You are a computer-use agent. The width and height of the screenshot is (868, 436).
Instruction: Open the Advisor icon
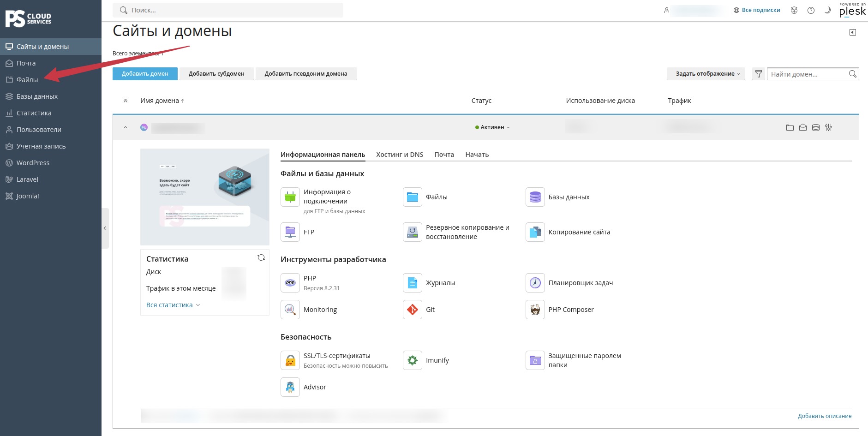(x=290, y=387)
